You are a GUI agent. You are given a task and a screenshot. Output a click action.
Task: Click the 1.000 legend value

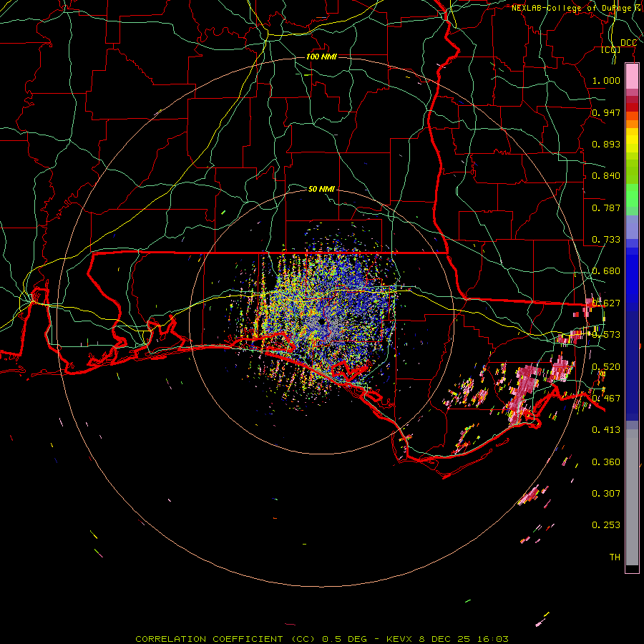point(606,80)
